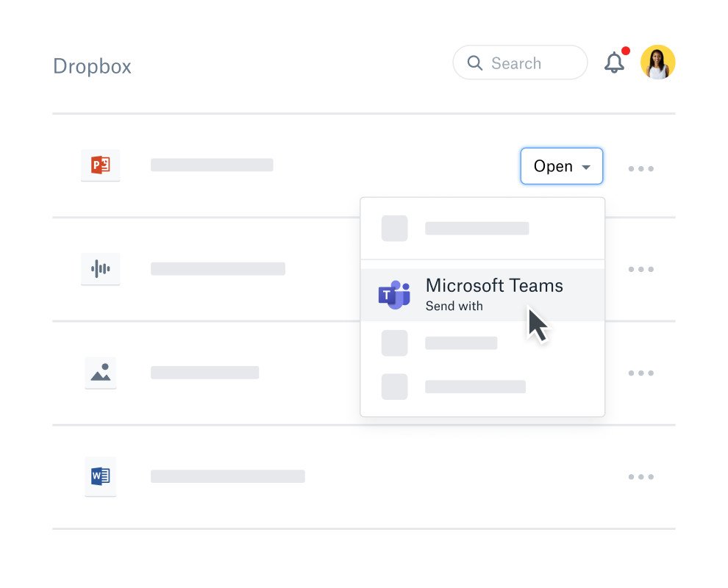Click the Word document file icon
The height and width of the screenshot is (588, 728).
tap(100, 476)
